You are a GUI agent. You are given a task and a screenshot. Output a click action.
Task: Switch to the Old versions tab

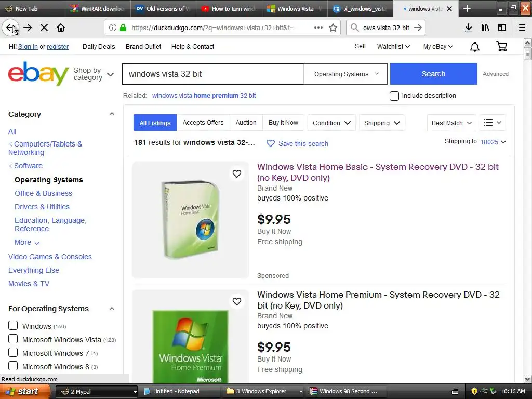(163, 9)
